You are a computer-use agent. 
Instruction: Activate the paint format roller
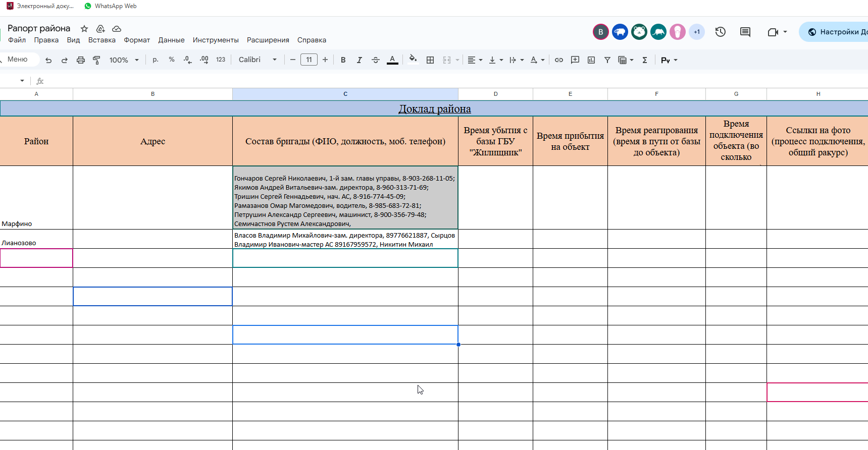coord(96,60)
